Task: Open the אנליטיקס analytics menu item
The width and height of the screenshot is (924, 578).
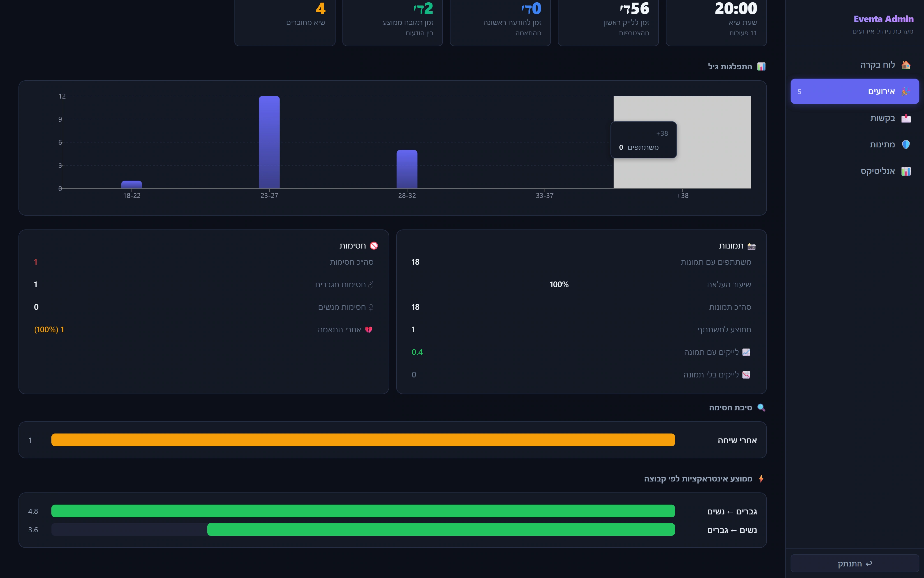Action: 854,171
